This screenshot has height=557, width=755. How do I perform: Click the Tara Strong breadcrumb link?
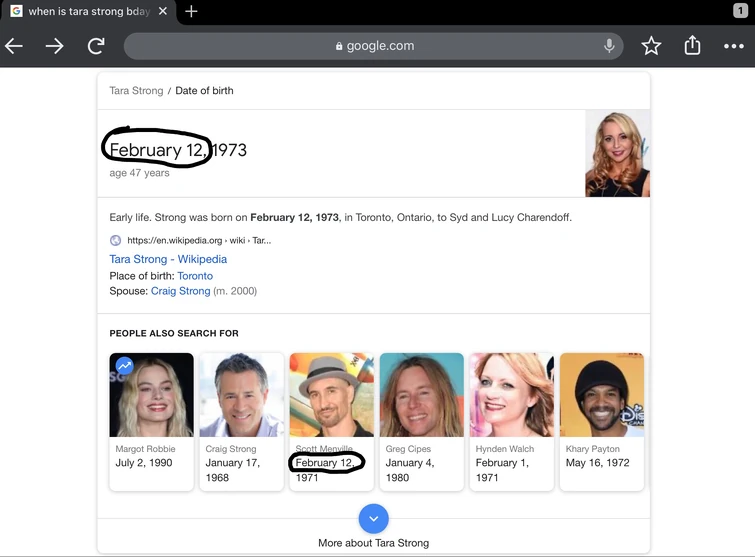(136, 91)
